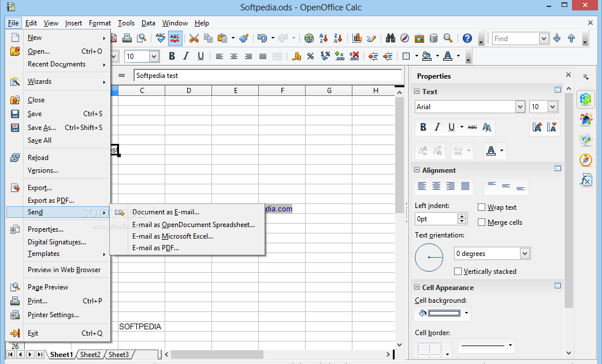Open Gallery icon in toolbar
This screenshot has width=602, height=364.
[419, 38]
